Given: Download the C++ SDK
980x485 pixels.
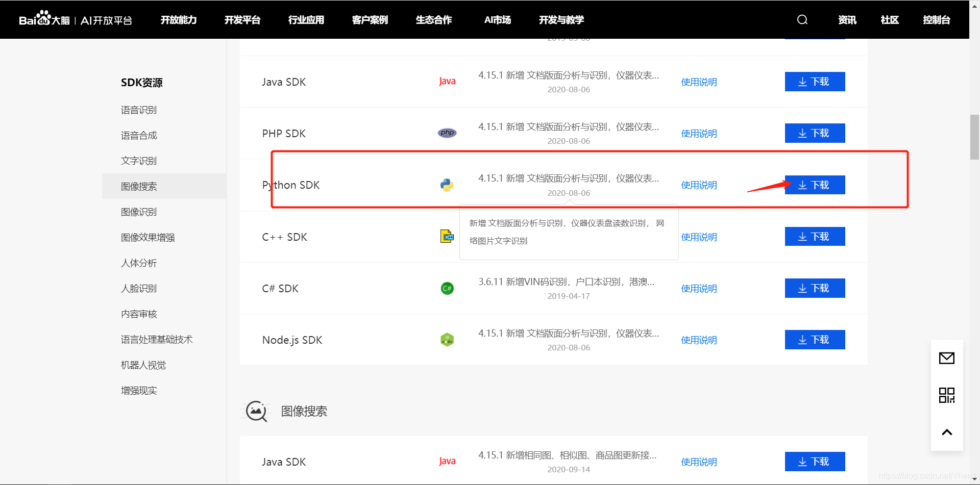Looking at the screenshot, I should tap(815, 237).
